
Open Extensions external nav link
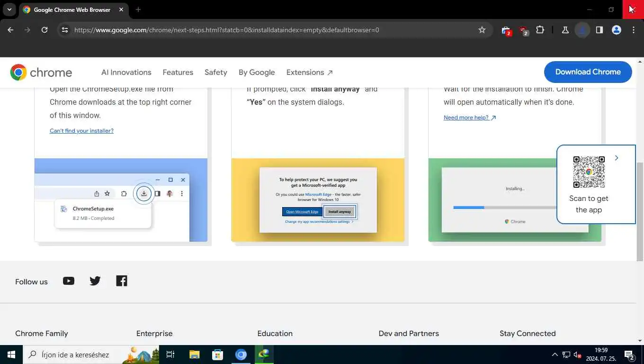(x=310, y=73)
